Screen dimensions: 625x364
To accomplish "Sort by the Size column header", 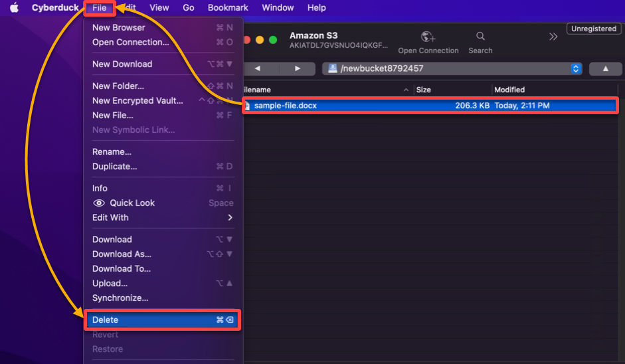I will click(x=452, y=90).
